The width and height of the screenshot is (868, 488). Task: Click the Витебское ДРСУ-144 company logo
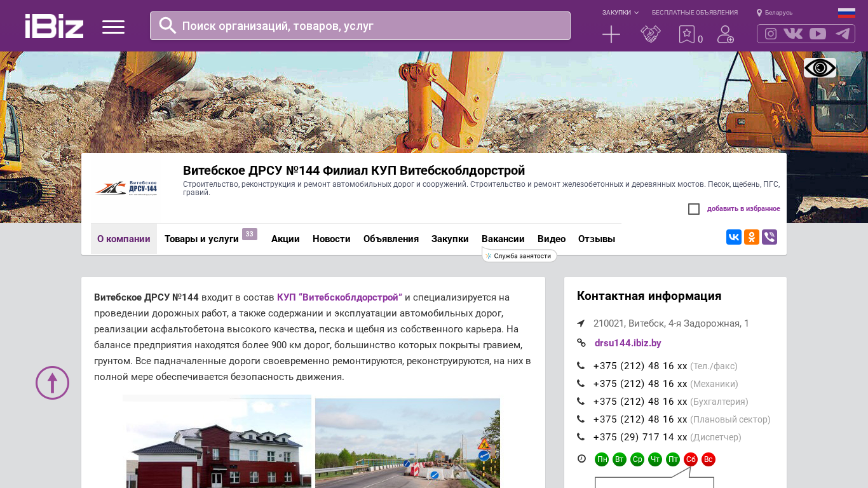126,188
